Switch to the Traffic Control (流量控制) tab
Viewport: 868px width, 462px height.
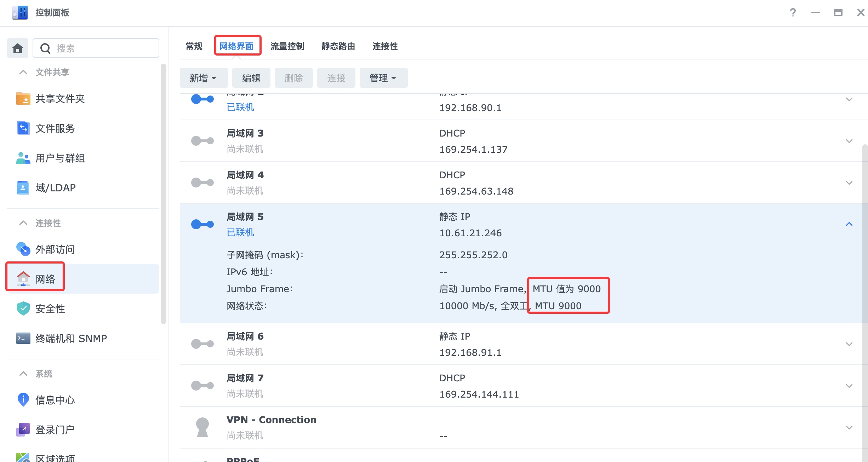coord(287,46)
